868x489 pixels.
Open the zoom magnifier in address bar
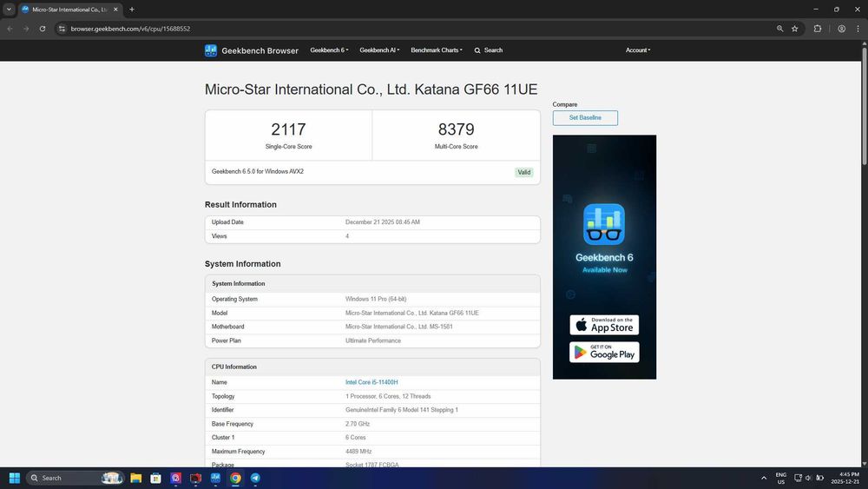coord(779,29)
